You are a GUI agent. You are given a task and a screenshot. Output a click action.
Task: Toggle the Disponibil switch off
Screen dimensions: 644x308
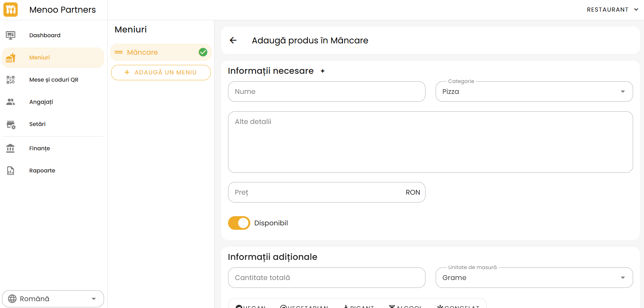(239, 223)
